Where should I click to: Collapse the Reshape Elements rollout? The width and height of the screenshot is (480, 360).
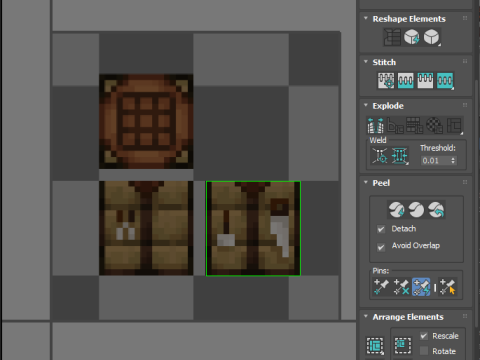coord(366,18)
